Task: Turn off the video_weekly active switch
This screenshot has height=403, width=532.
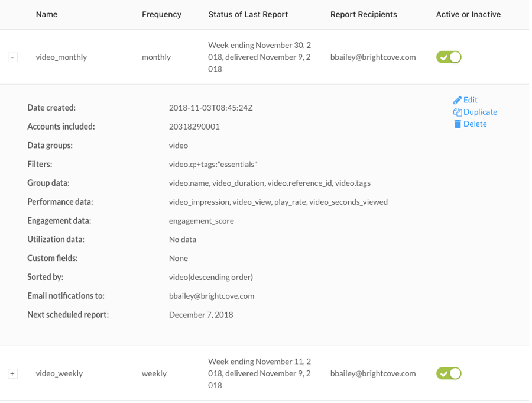Action: tap(449, 373)
